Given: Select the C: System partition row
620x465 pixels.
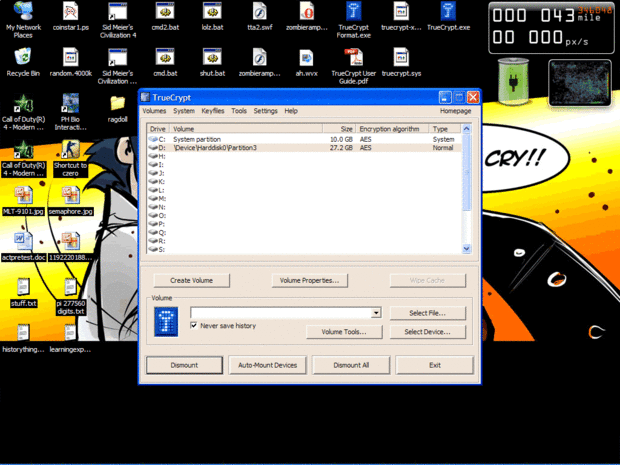Looking at the screenshot, I should point(304,139).
